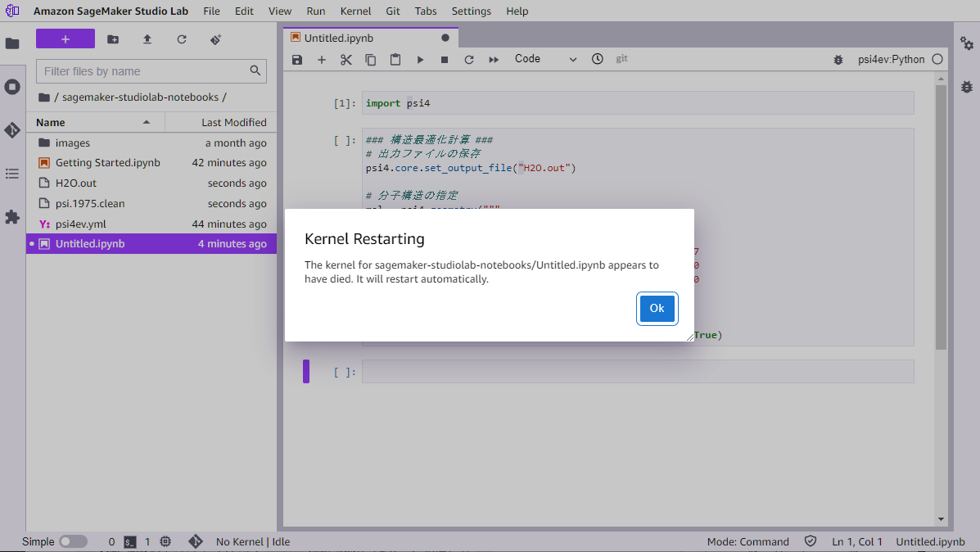Click the terminal count status bar icon
Screen dimensions: 980x552
(130, 542)
